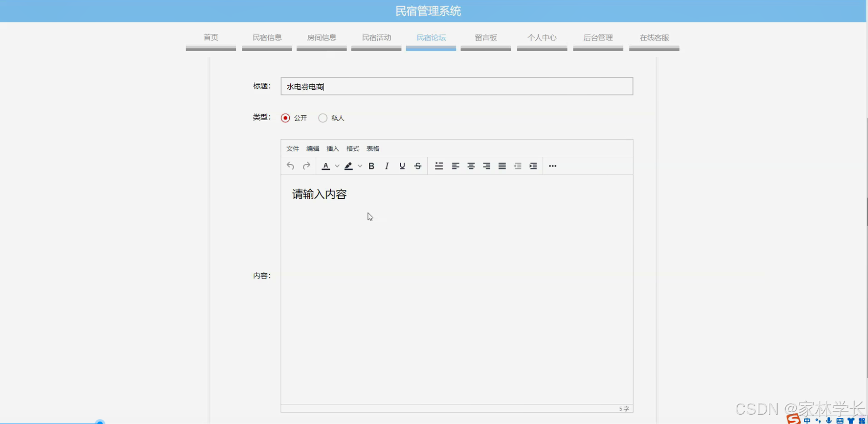Open the text color dropdown arrow
Screen dimensions: 868x424
tap(337, 166)
